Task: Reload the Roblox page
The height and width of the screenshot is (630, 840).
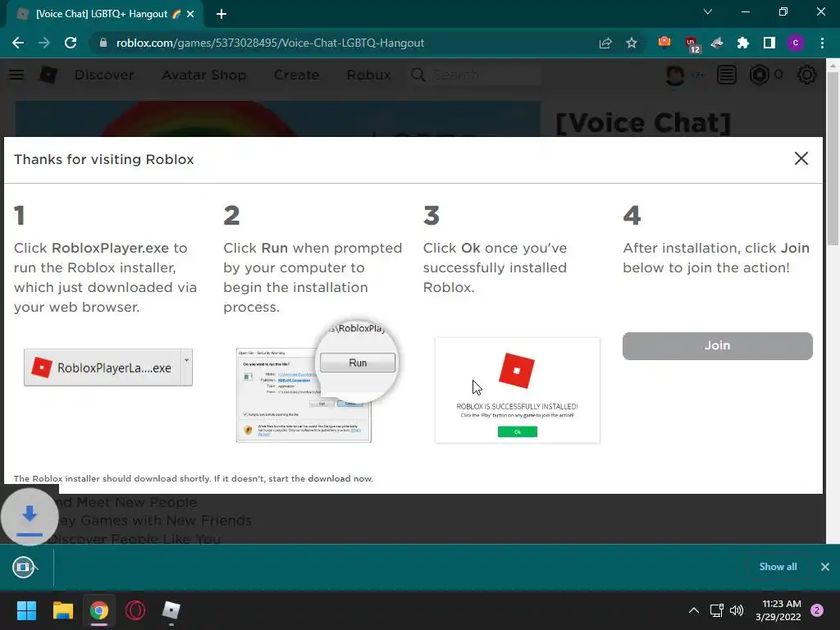Action: pos(71,43)
